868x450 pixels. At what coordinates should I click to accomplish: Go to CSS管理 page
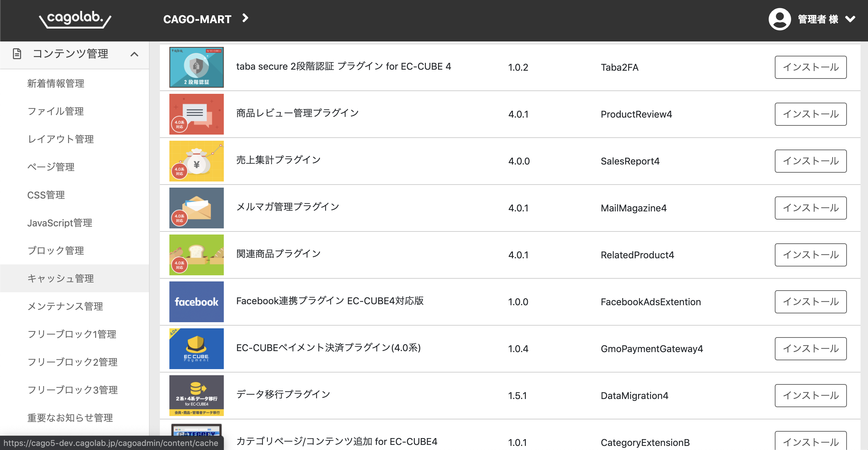click(46, 195)
